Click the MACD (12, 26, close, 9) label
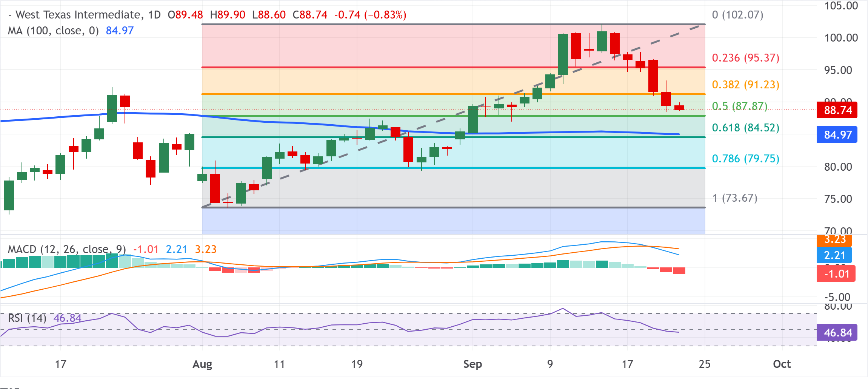This screenshot has height=389, width=868. coord(67,249)
